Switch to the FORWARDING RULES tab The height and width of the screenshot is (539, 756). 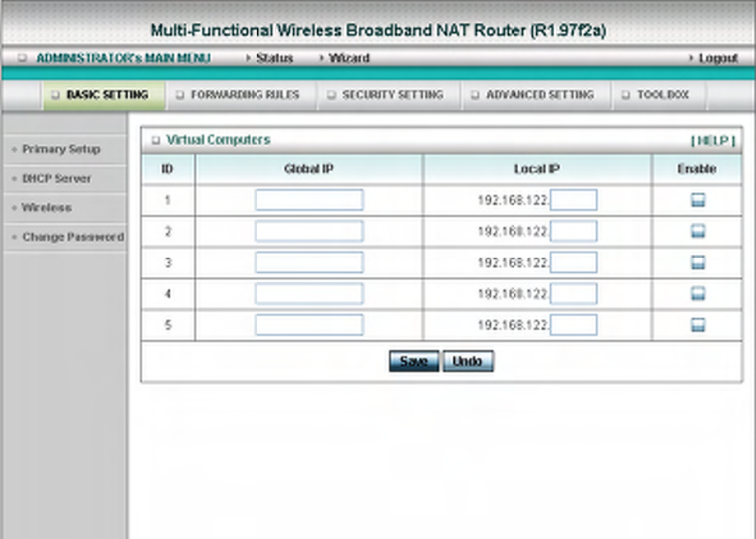[240, 95]
